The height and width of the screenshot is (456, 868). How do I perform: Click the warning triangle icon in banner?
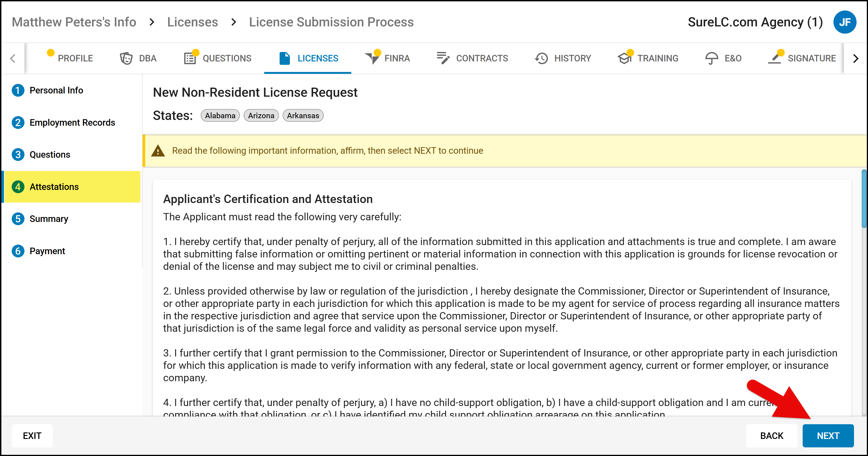tap(158, 151)
